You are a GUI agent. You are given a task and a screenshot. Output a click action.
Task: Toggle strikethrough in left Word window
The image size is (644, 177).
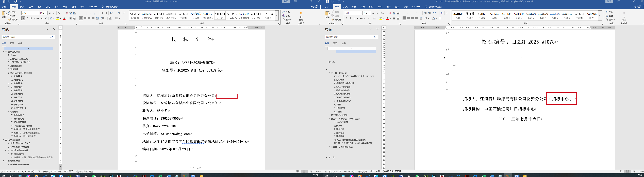click(38, 18)
